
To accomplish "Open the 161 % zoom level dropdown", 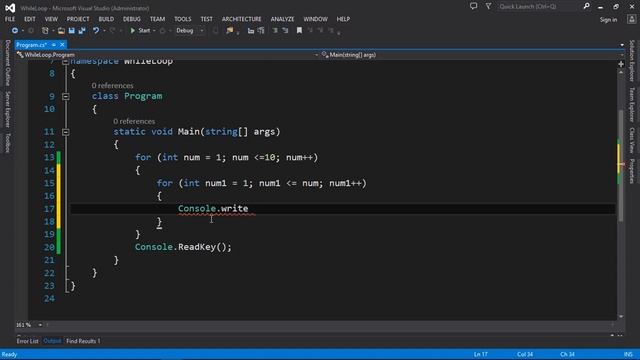I will coord(29,325).
